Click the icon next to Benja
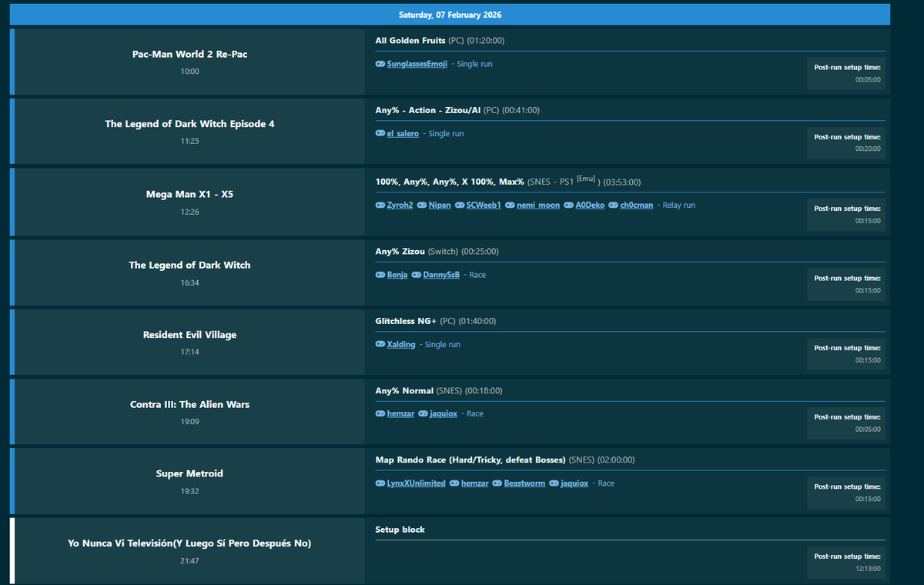The width and height of the screenshot is (924, 585). 380,275
